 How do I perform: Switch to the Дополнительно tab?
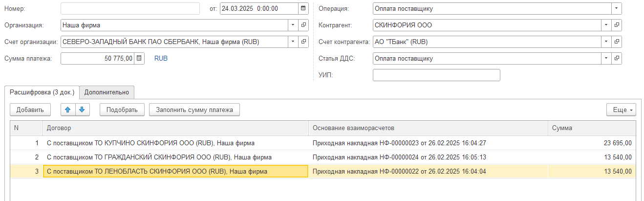coord(107,92)
